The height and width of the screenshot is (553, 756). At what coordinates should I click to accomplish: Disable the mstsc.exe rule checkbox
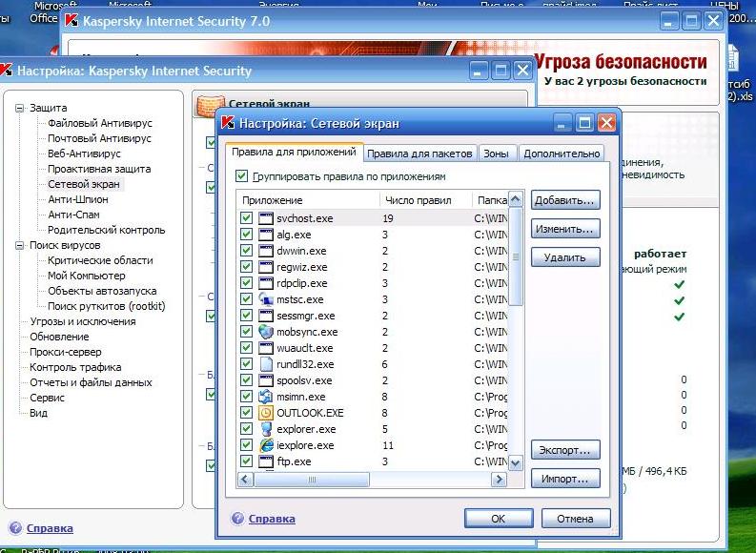246,299
